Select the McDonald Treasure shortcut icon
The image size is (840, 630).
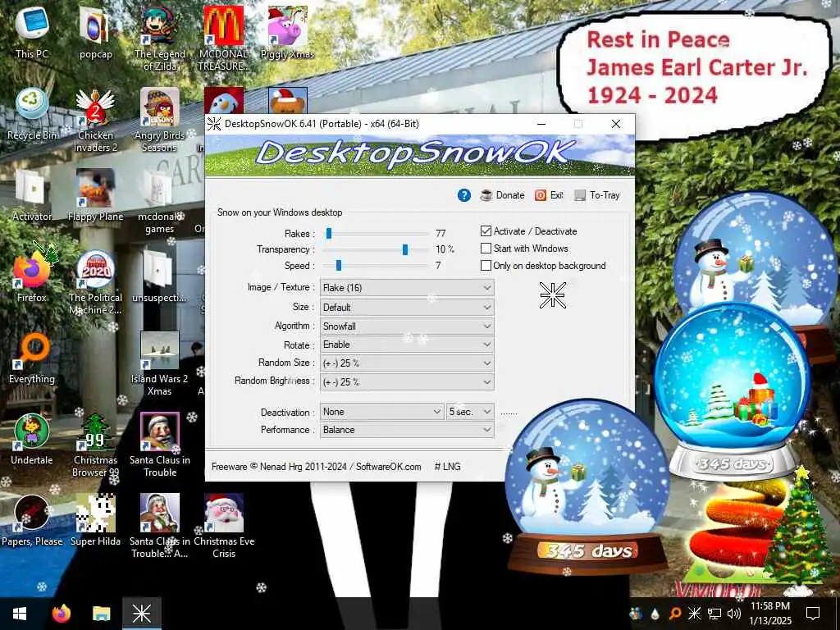tap(223, 39)
